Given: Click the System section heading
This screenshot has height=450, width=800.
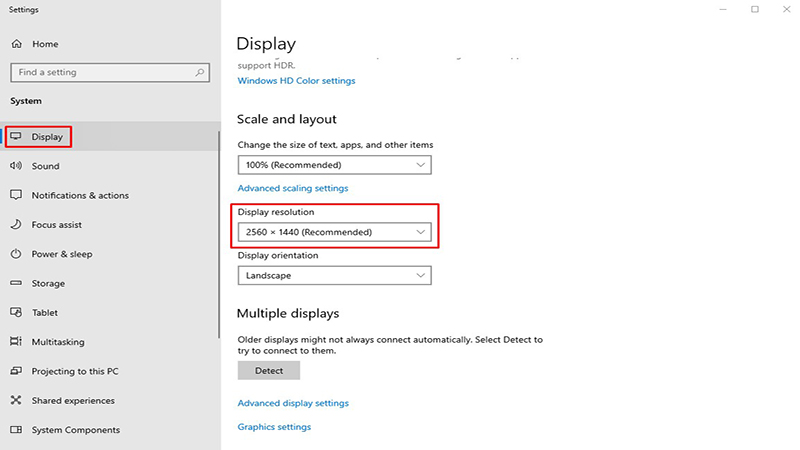Looking at the screenshot, I should 26,101.
